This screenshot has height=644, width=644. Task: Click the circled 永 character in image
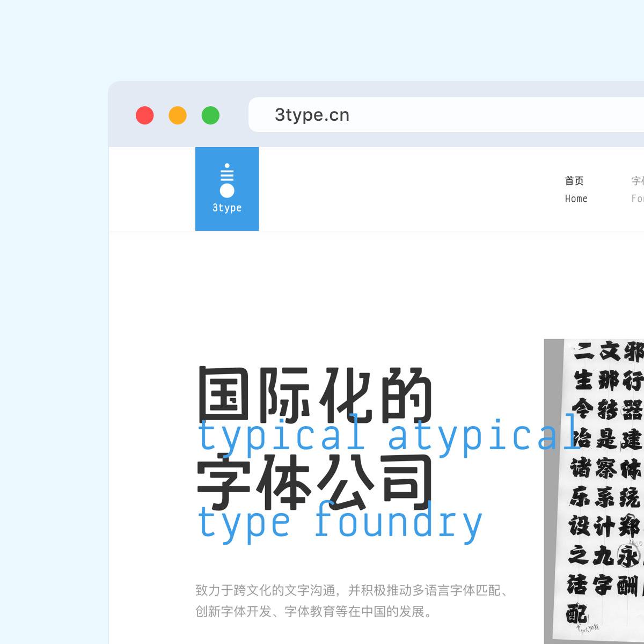627,556
